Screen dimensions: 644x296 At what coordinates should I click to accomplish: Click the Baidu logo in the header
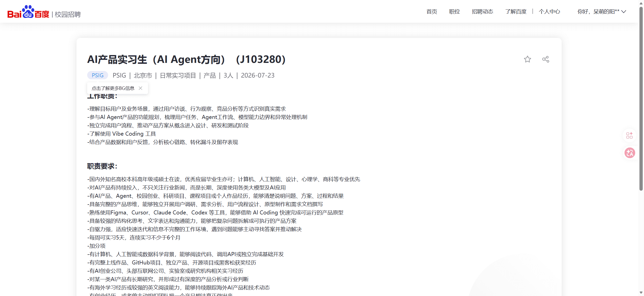point(28,12)
